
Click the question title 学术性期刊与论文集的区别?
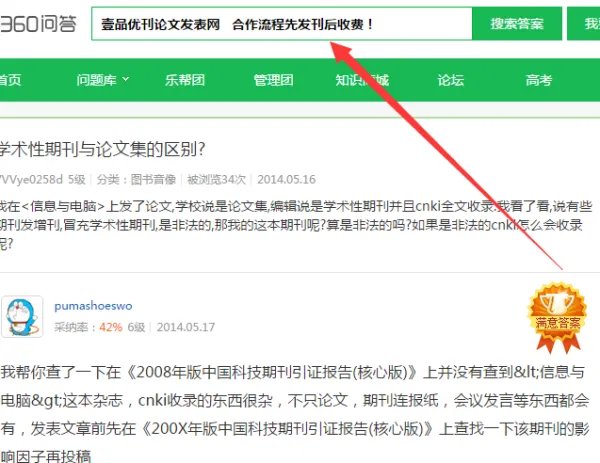pos(103,149)
